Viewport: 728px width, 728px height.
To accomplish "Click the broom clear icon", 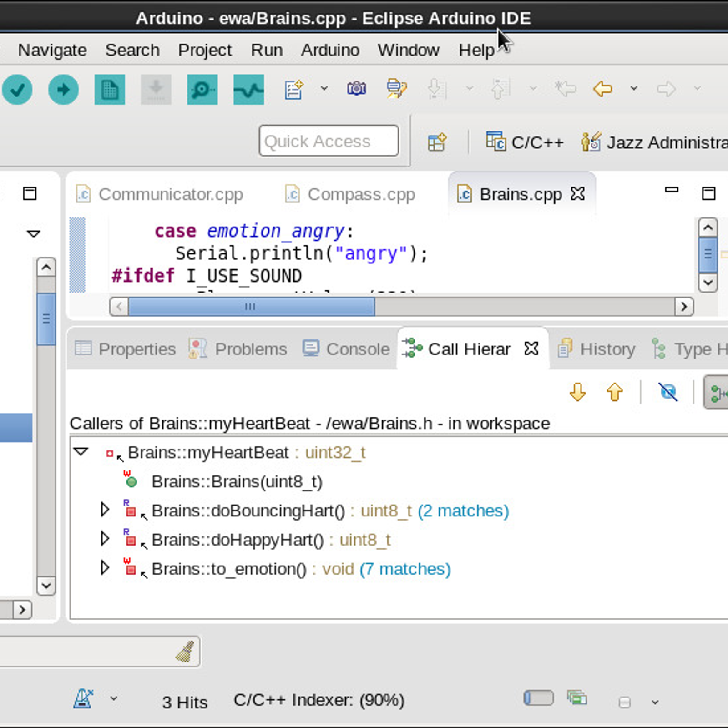I will (x=186, y=652).
